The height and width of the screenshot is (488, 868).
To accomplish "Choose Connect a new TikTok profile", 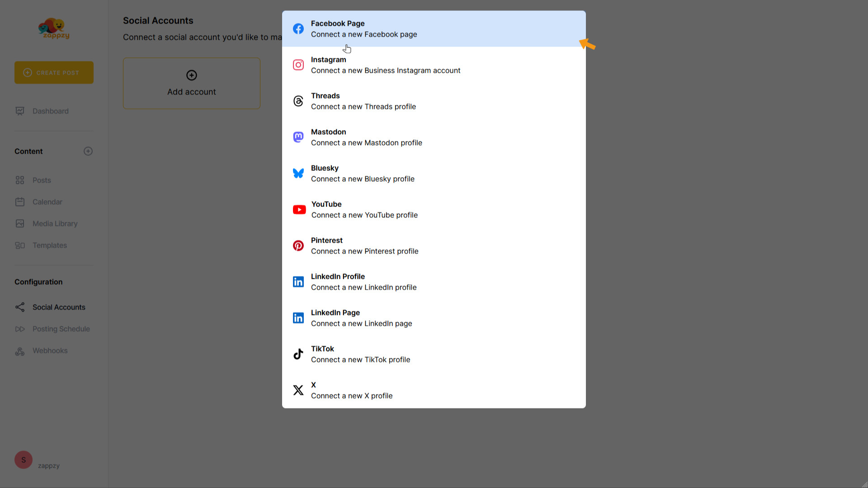I will click(434, 354).
